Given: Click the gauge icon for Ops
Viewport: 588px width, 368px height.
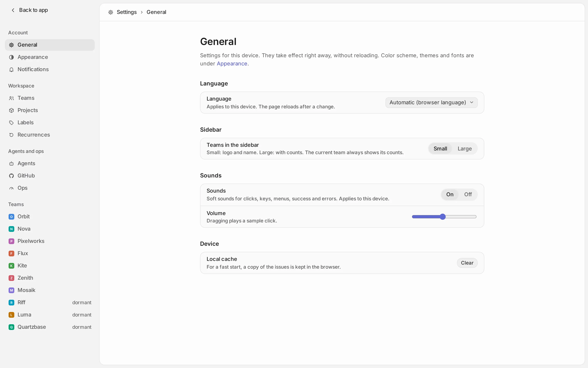Looking at the screenshot, I should point(11,188).
